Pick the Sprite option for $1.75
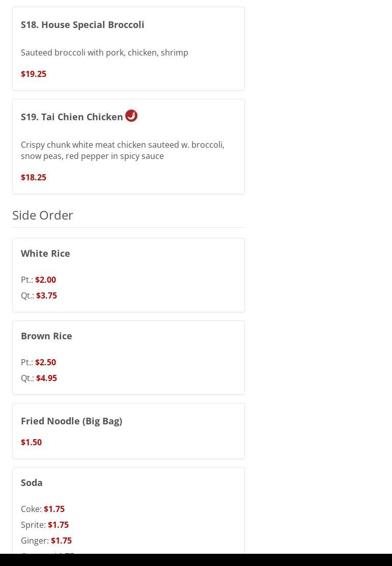The image size is (392, 566). point(45,525)
